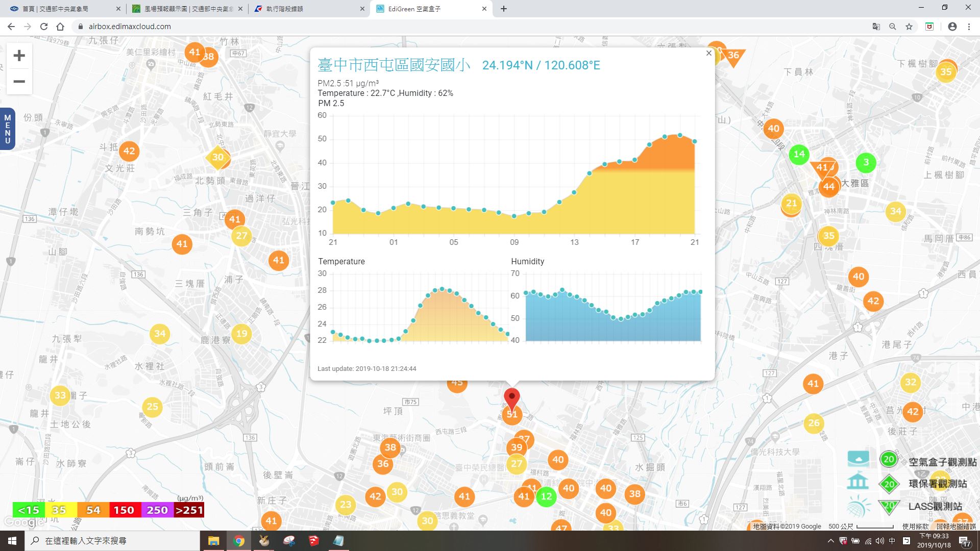Select green station marker showing 3
980x551 pixels.
tap(866, 163)
